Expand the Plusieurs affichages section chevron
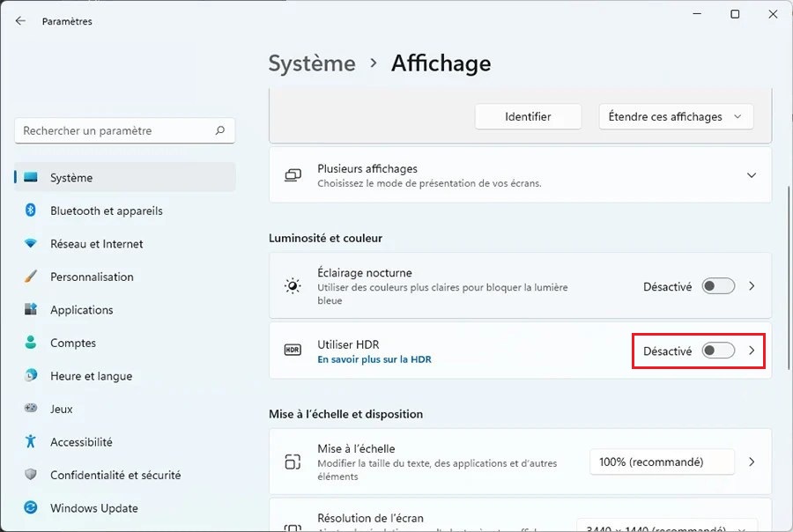The width and height of the screenshot is (793, 532). (752, 175)
